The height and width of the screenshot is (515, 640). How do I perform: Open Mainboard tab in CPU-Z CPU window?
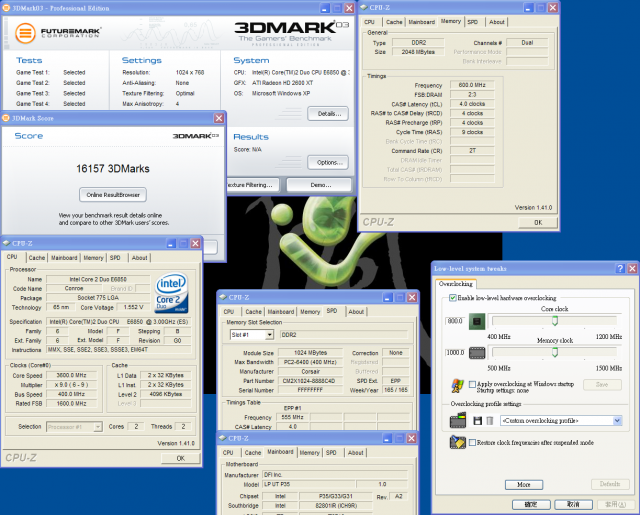click(64, 258)
